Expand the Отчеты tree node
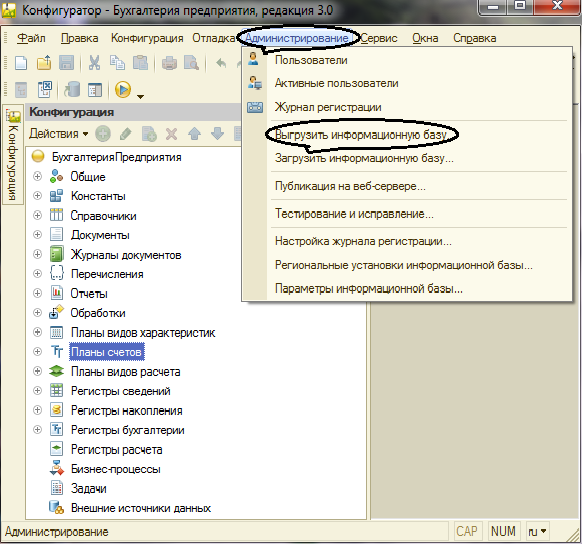The image size is (582, 544). coord(37,293)
